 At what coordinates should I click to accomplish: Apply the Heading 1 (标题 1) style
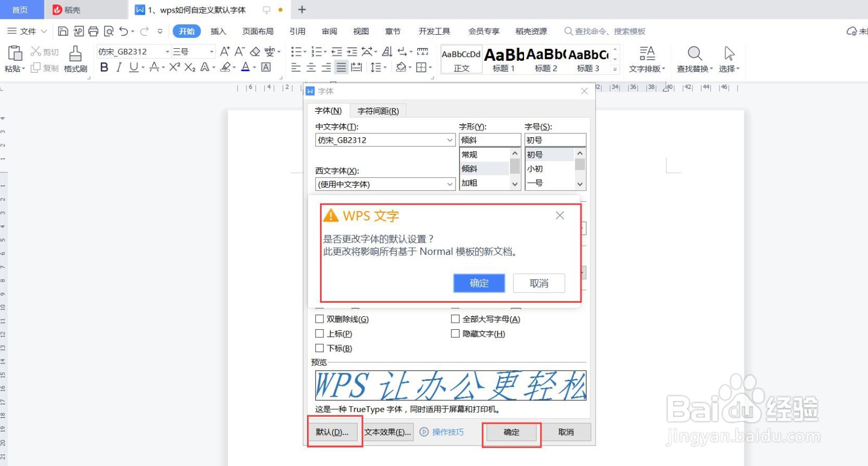tap(504, 60)
